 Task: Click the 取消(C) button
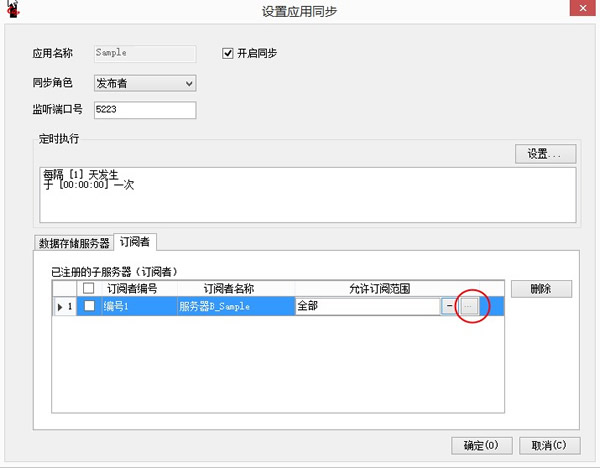549,445
